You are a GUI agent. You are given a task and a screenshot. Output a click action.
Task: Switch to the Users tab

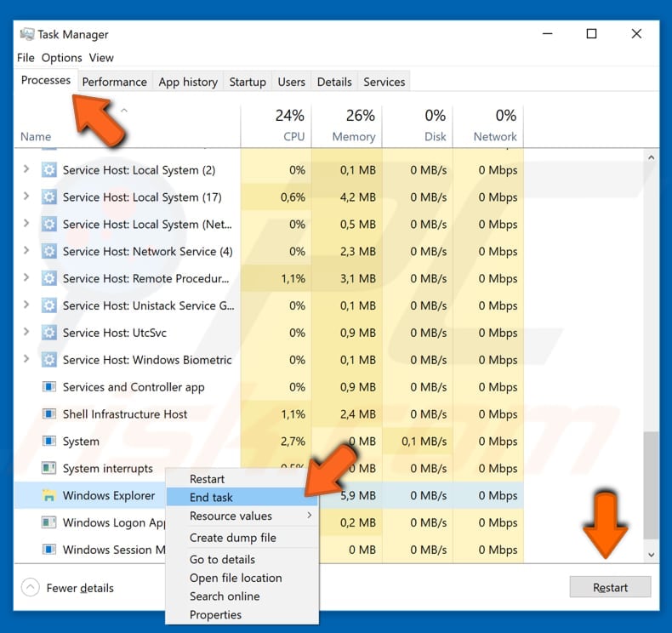(x=292, y=82)
